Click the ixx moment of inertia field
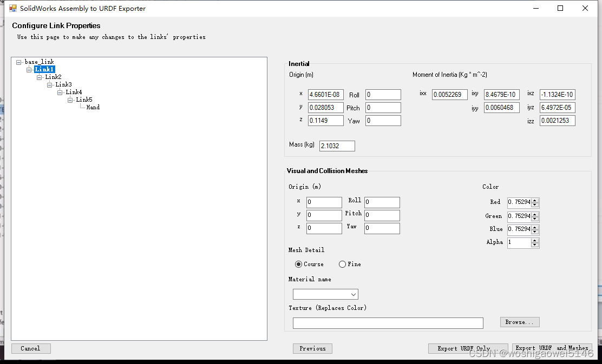 click(449, 94)
